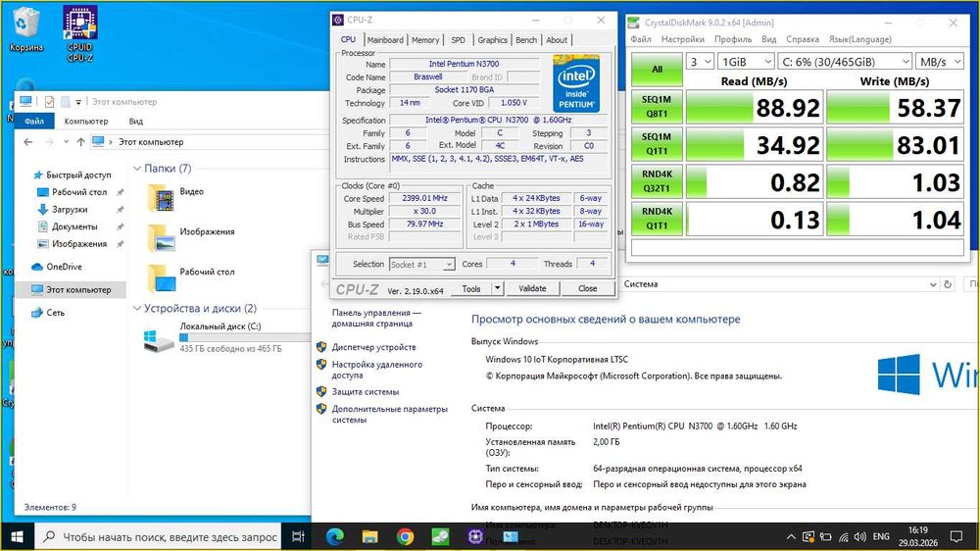Open the CPU-Z Socket #1 selection dropdown
980x551 pixels.
tap(421, 265)
